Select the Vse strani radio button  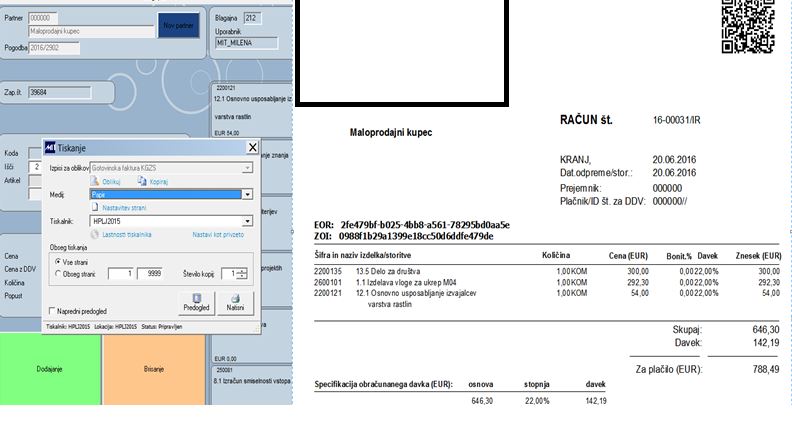(x=58, y=262)
